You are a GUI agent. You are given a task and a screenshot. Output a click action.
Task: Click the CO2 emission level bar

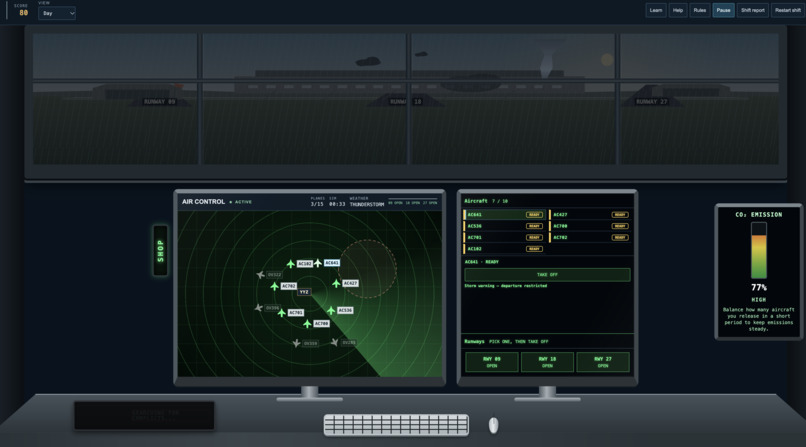[759, 251]
